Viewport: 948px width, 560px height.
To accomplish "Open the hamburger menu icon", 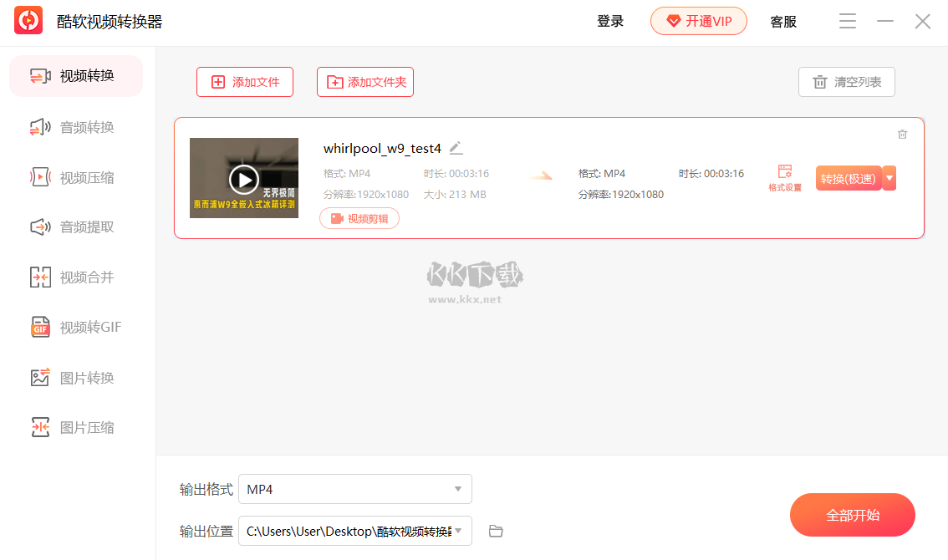I will pos(848,21).
